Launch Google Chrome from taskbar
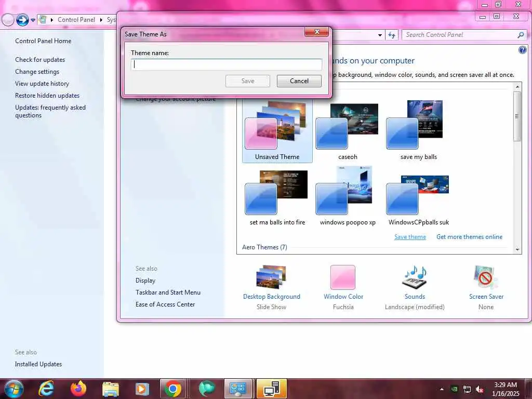 click(x=173, y=389)
